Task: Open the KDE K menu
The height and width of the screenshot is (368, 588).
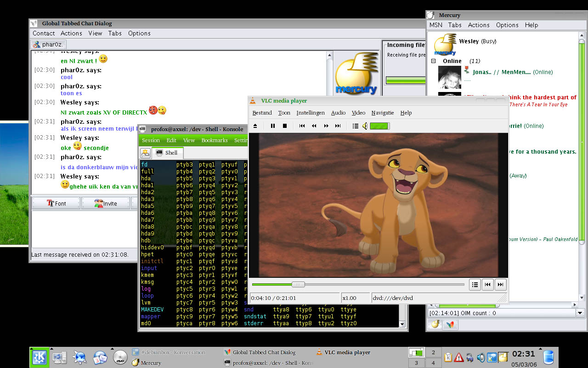Action: 39,357
